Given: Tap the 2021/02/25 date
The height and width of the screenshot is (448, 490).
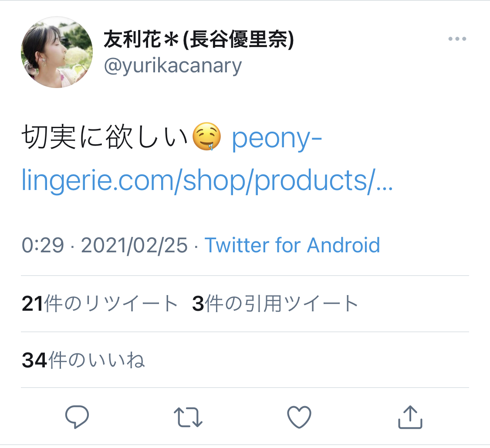Looking at the screenshot, I should point(134,245).
